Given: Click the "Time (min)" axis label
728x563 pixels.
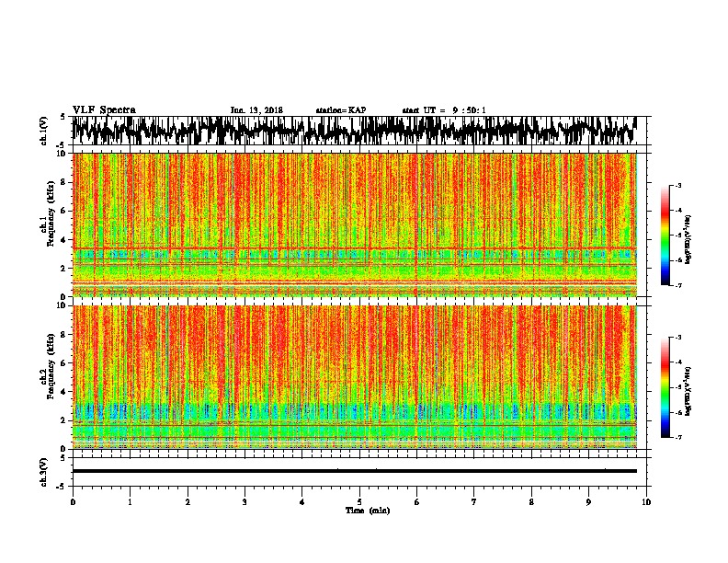Looking at the screenshot, I should [x=368, y=511].
